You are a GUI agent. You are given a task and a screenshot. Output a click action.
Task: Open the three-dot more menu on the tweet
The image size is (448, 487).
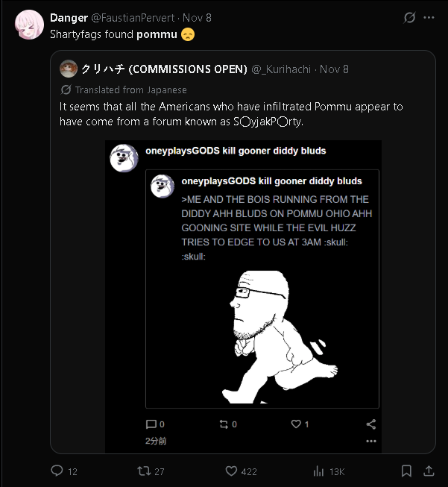[x=429, y=17]
